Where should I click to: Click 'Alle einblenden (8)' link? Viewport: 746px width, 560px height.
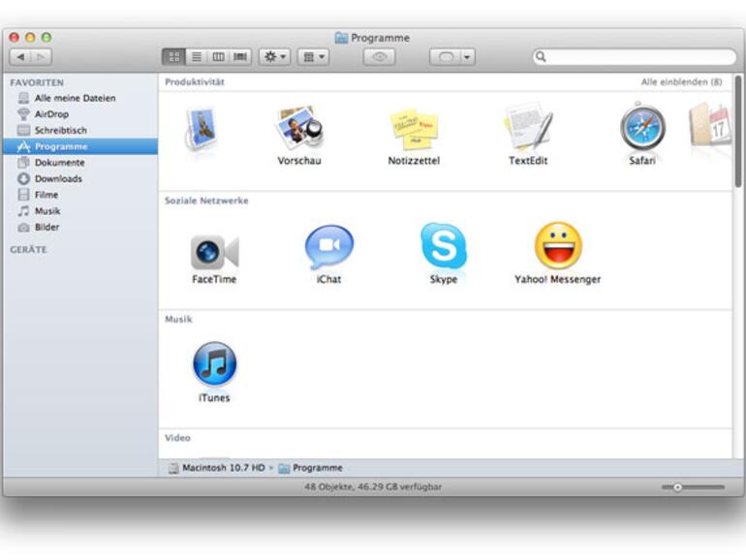(x=681, y=82)
